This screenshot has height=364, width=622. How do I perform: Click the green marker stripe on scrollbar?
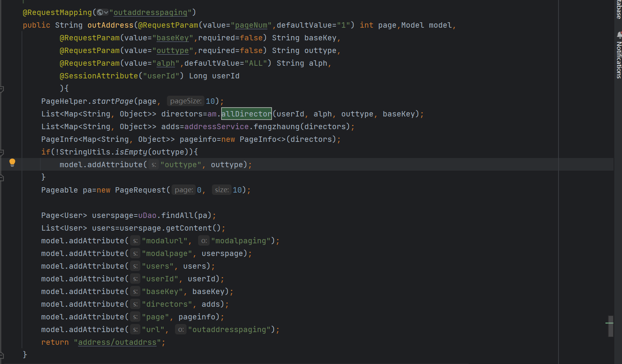[x=609, y=322]
